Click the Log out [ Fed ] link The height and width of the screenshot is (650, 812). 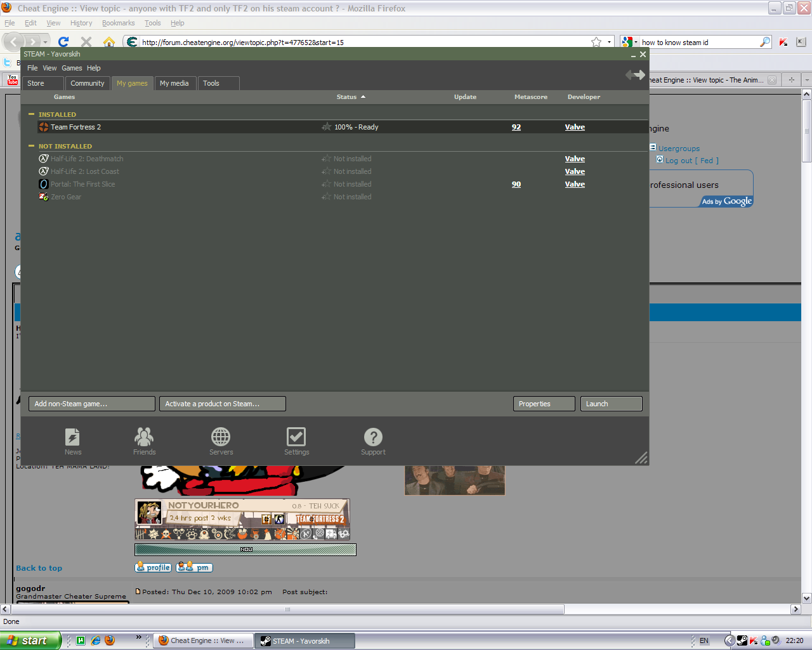(x=692, y=161)
